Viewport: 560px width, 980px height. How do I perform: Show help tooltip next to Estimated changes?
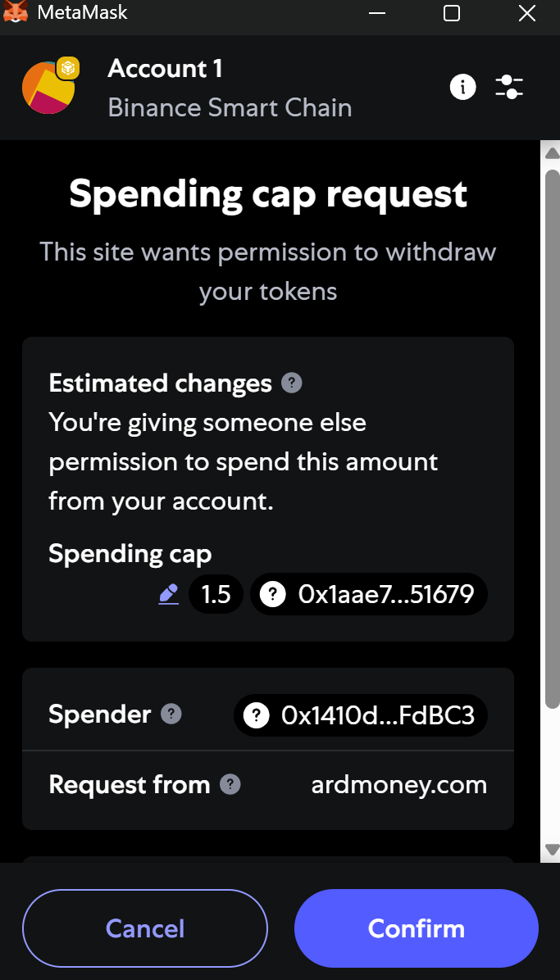tap(291, 383)
